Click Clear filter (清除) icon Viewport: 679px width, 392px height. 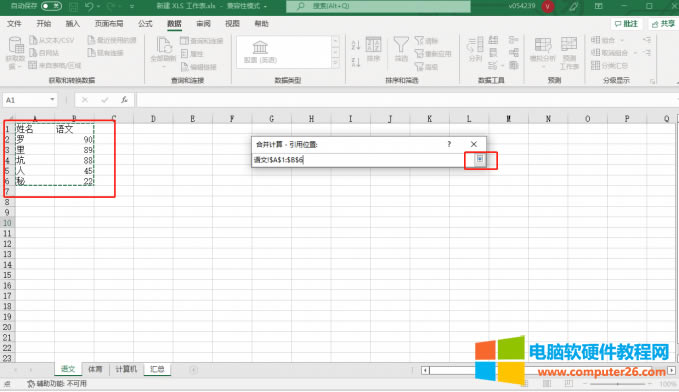[419, 41]
